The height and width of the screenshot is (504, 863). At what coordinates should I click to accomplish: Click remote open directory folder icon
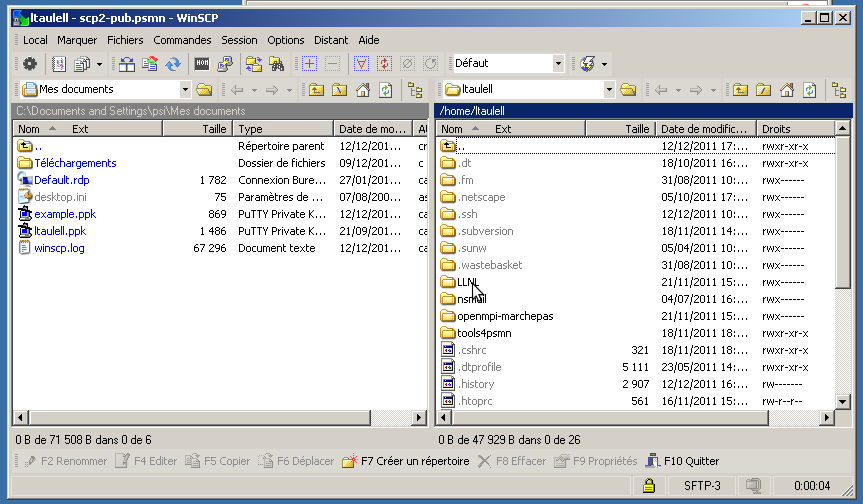pyautogui.click(x=628, y=90)
